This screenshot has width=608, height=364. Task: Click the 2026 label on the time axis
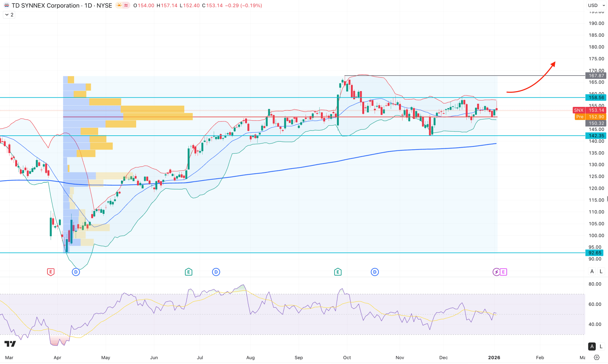[495, 358]
